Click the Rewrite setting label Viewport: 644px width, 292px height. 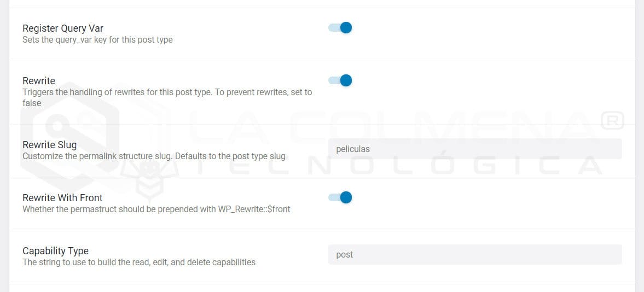[39, 81]
